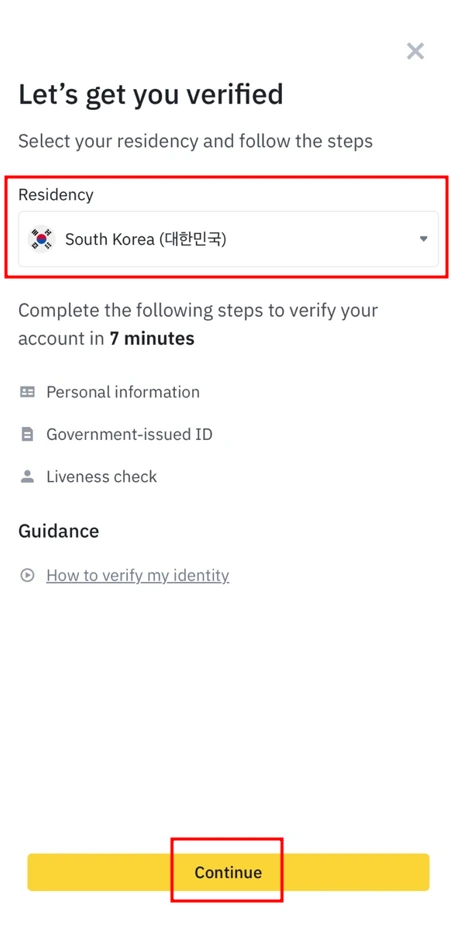
Task: Open the South Korea (대한민국) residency selector
Action: pos(228,239)
